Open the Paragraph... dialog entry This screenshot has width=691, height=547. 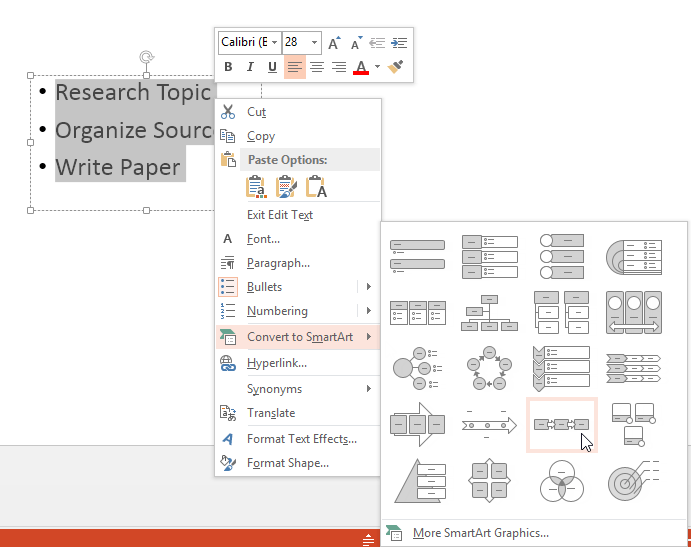pos(298,263)
